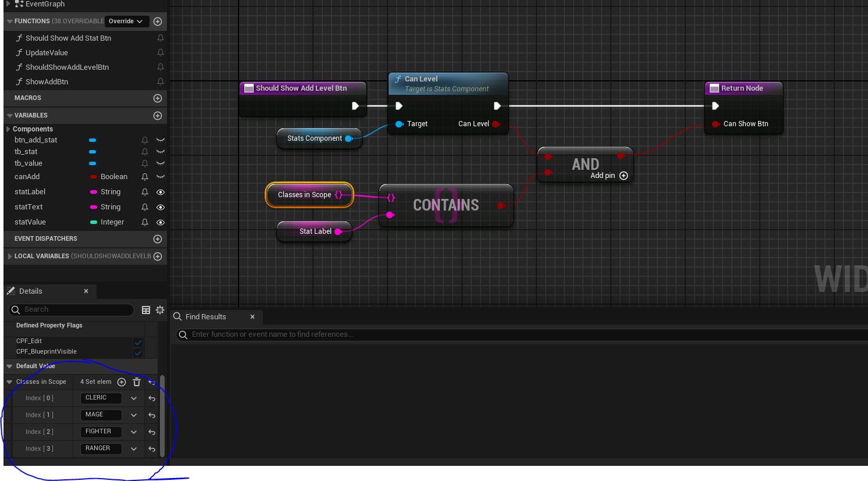Reset Index 1 MAGE value to default

tap(152, 415)
